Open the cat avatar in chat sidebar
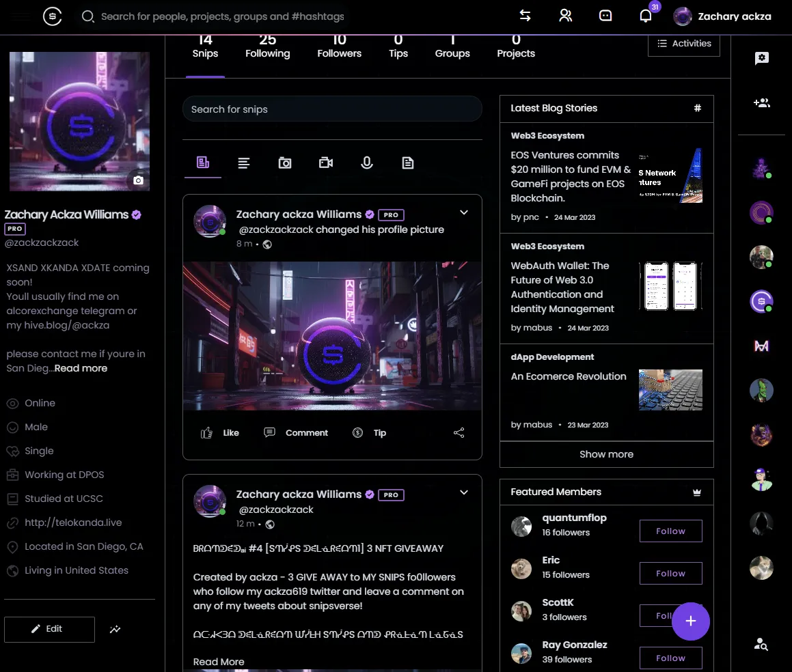The height and width of the screenshot is (672, 792). (x=761, y=568)
